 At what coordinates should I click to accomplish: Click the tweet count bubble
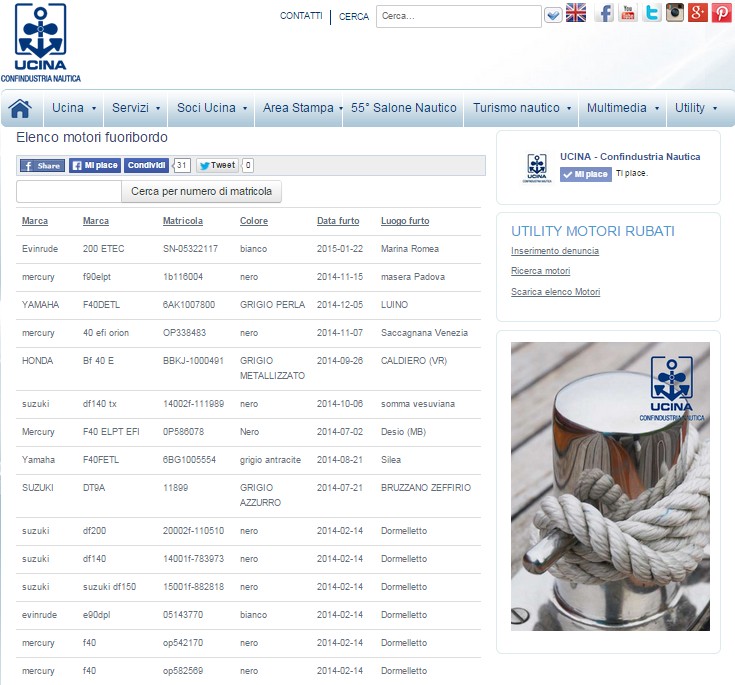(248, 166)
